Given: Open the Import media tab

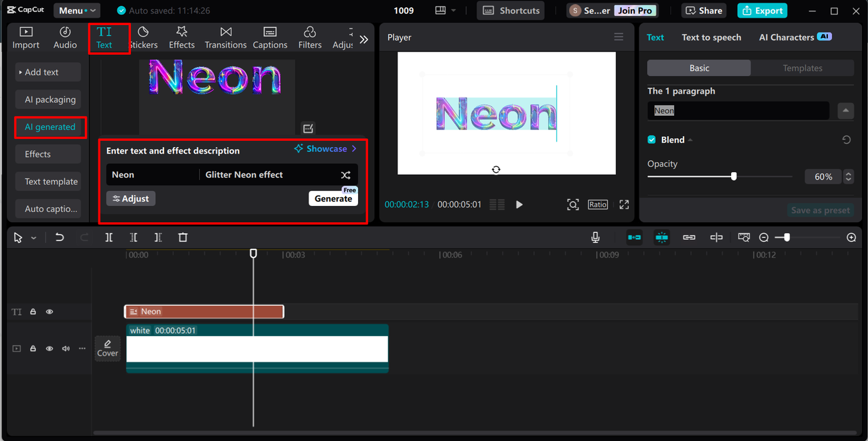Looking at the screenshot, I should pyautogui.click(x=26, y=38).
